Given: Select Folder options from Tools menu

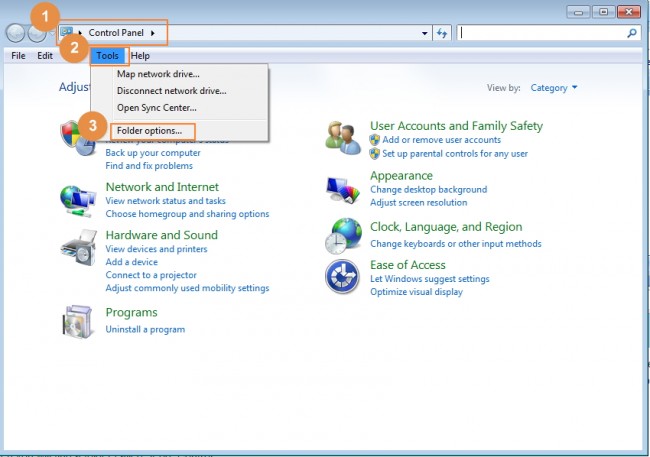Looking at the screenshot, I should [x=149, y=131].
